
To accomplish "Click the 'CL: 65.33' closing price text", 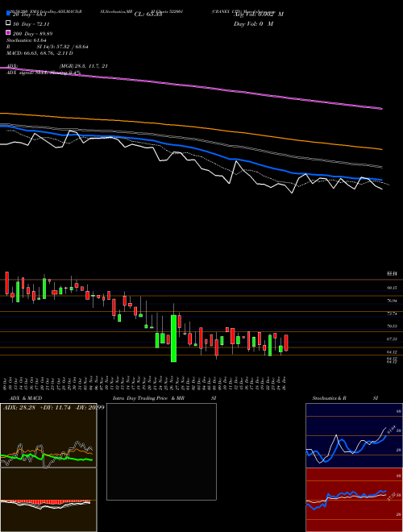I will (148, 15).
